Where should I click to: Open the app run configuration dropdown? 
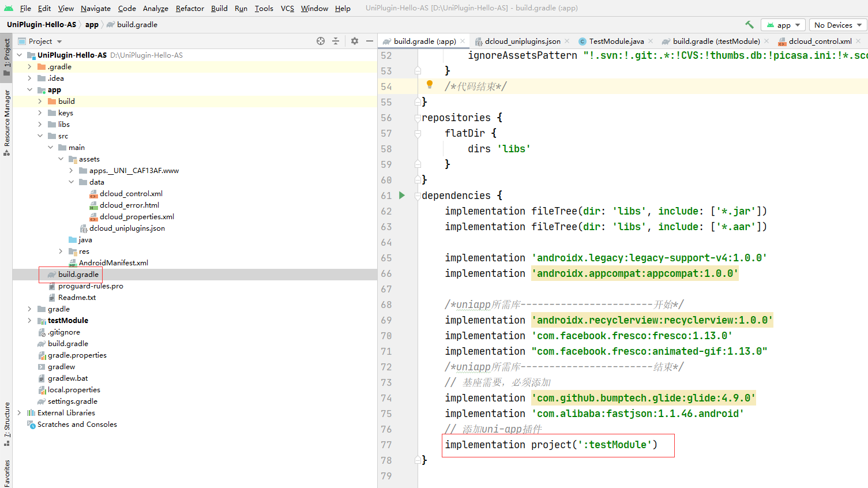click(x=784, y=25)
